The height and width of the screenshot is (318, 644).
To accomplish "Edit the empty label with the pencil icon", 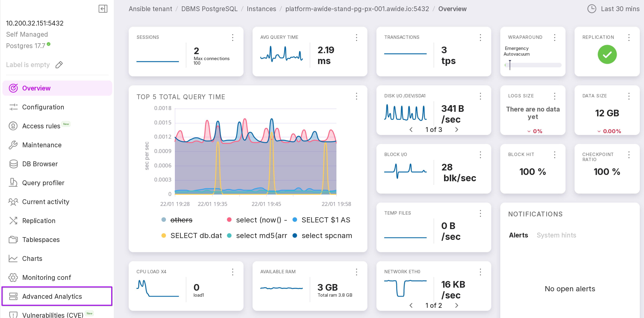I will pos(59,65).
